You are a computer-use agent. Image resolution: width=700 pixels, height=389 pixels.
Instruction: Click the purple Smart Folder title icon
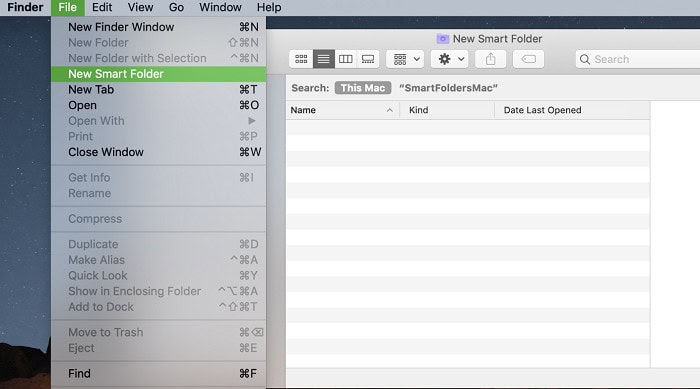[x=442, y=39]
